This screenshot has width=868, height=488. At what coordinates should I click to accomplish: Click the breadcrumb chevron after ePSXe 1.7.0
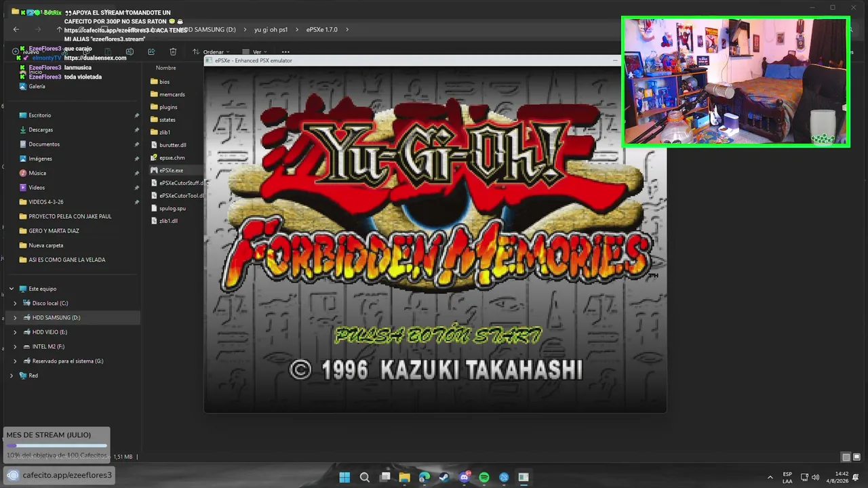[x=347, y=30]
